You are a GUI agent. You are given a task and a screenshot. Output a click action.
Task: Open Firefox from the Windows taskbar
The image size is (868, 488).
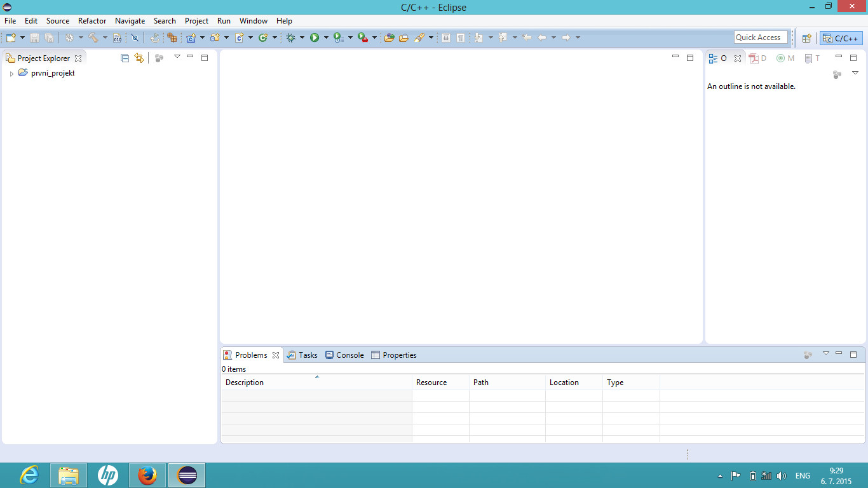coord(147,475)
